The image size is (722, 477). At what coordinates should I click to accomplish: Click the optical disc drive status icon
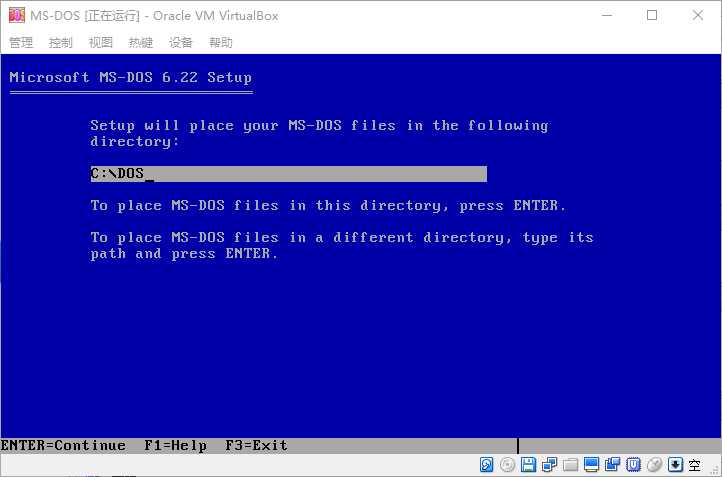pos(507,465)
